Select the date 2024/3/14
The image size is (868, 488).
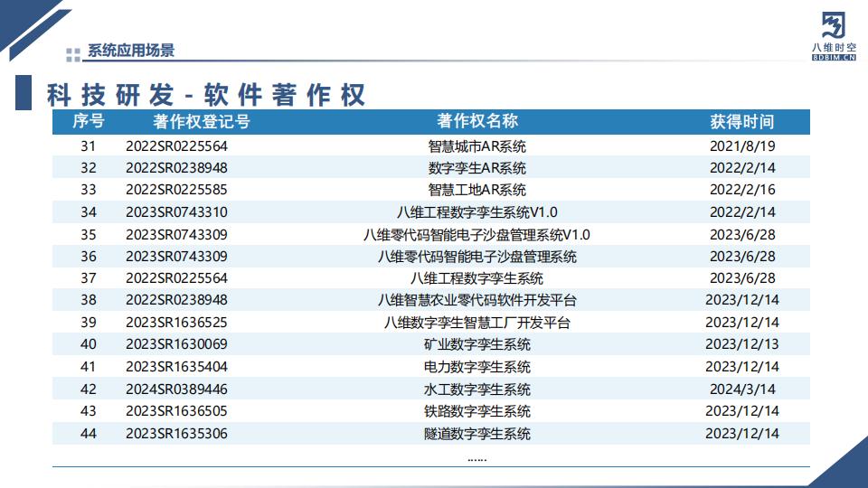(x=742, y=389)
